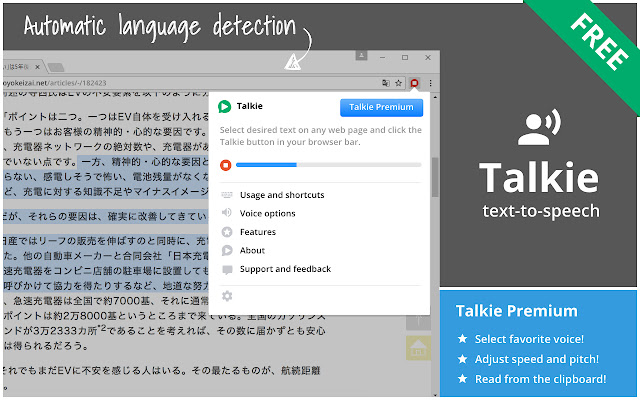Click 'Select favorite voice!' text
The width and height of the screenshot is (640, 400).
[x=529, y=339]
